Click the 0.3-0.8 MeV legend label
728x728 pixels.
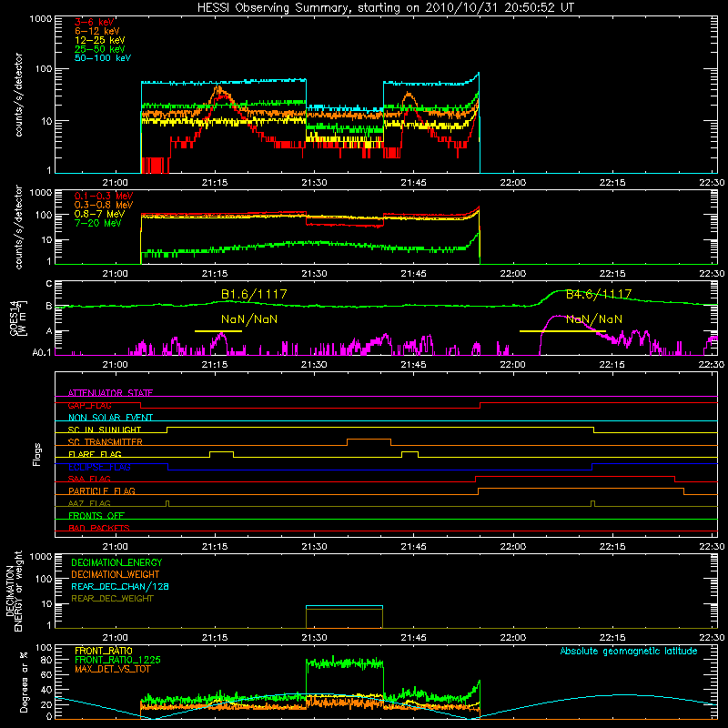tap(104, 205)
